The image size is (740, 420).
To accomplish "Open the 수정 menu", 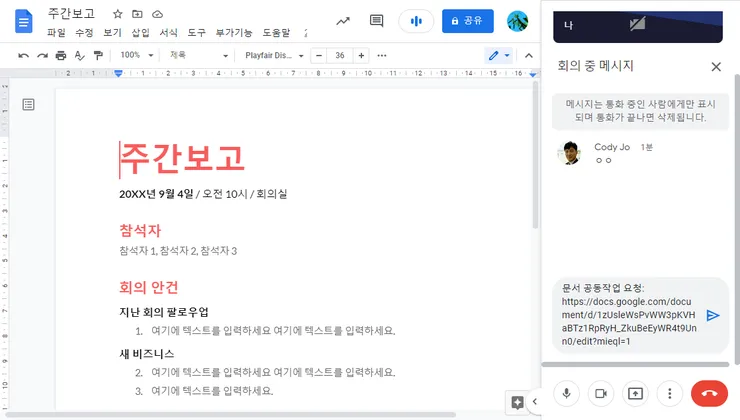I will click(x=84, y=33).
